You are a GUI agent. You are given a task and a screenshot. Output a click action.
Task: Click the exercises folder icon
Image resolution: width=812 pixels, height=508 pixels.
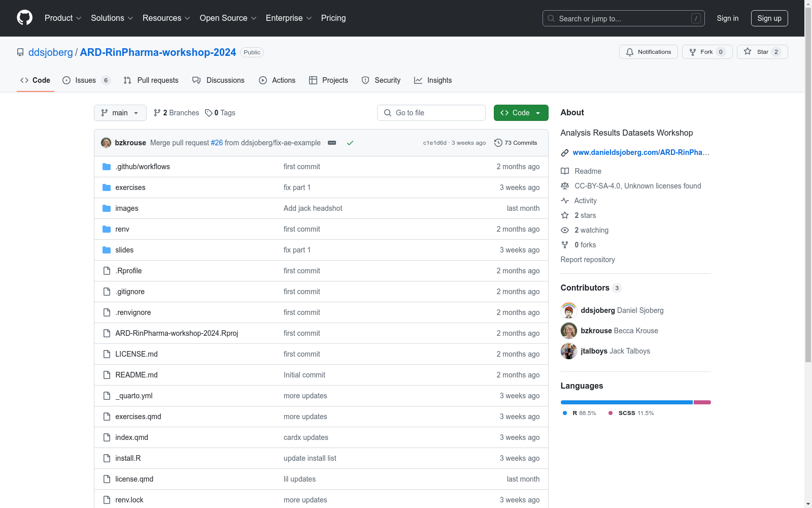107,187
